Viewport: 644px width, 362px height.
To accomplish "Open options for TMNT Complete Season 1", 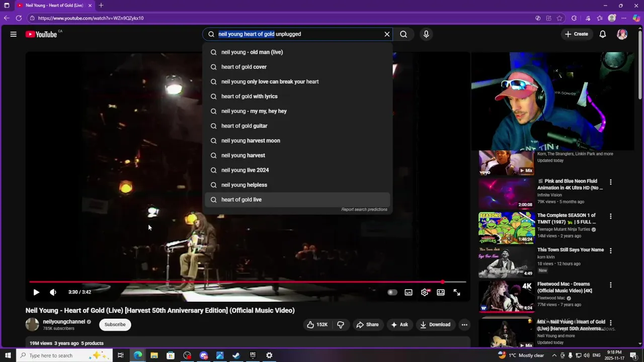I will tap(611, 216).
